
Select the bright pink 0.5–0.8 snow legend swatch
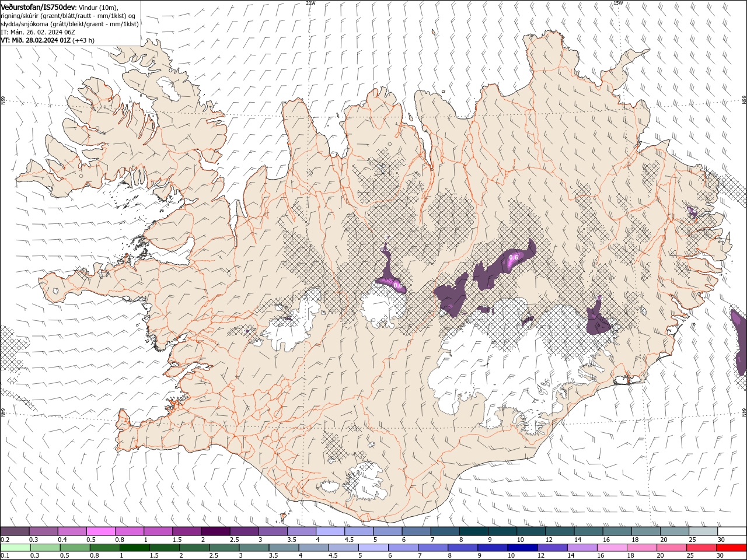[101, 531]
